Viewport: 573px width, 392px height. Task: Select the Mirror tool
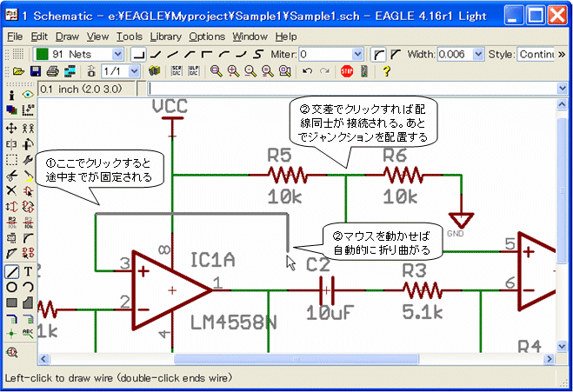pos(11,144)
